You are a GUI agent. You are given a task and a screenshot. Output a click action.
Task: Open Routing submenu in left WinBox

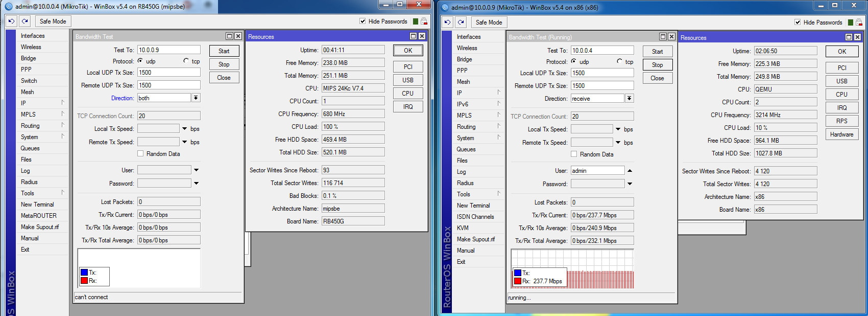click(x=43, y=126)
